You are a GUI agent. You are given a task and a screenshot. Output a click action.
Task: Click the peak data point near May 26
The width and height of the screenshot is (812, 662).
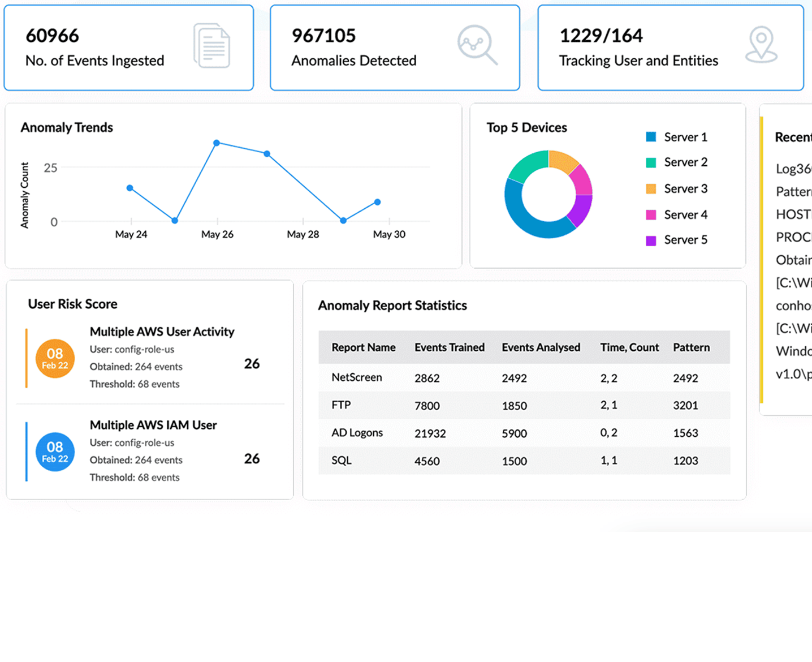pos(217,143)
